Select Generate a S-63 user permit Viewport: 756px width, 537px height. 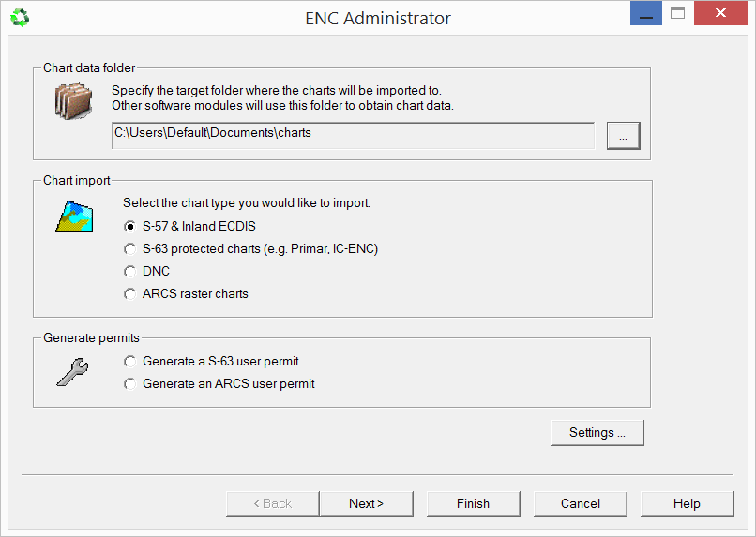coord(130,361)
